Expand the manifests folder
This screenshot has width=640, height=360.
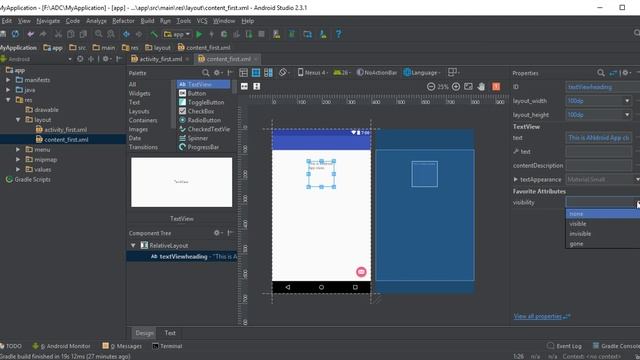[x=8, y=80]
